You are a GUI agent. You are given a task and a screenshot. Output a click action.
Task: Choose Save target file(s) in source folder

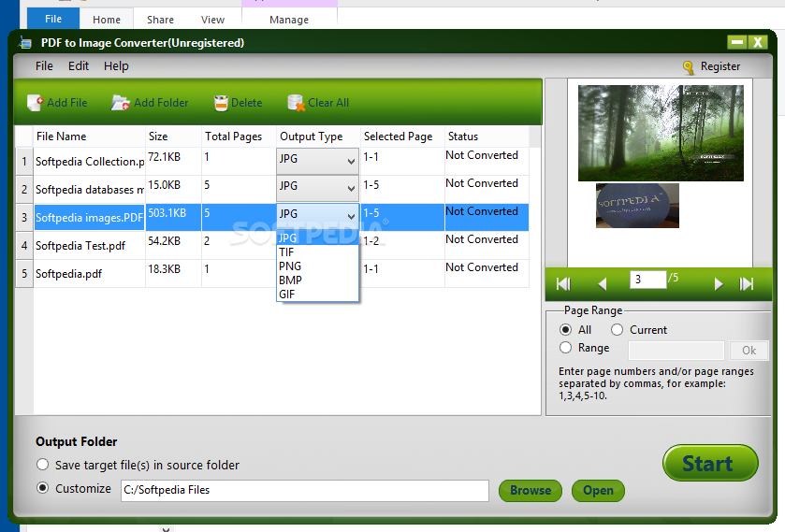point(42,465)
